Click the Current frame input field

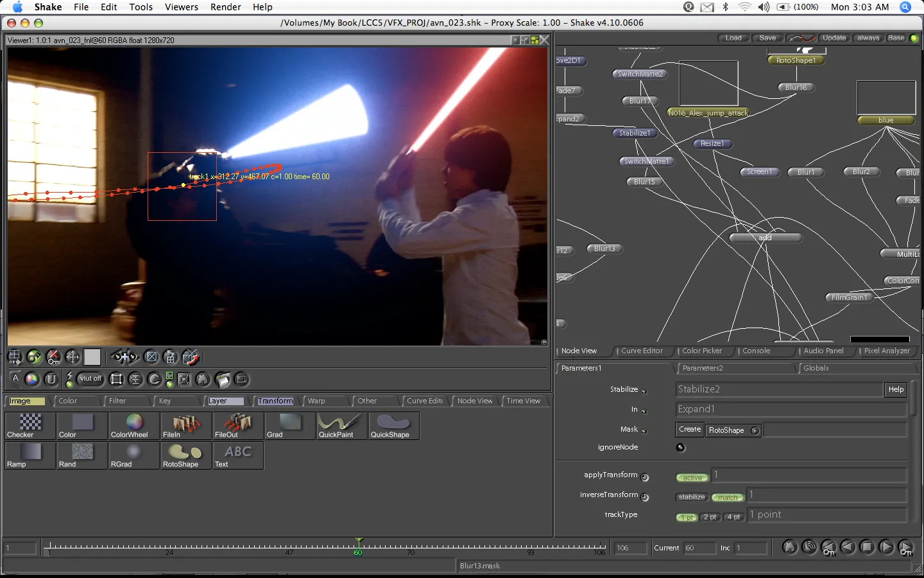(x=699, y=548)
